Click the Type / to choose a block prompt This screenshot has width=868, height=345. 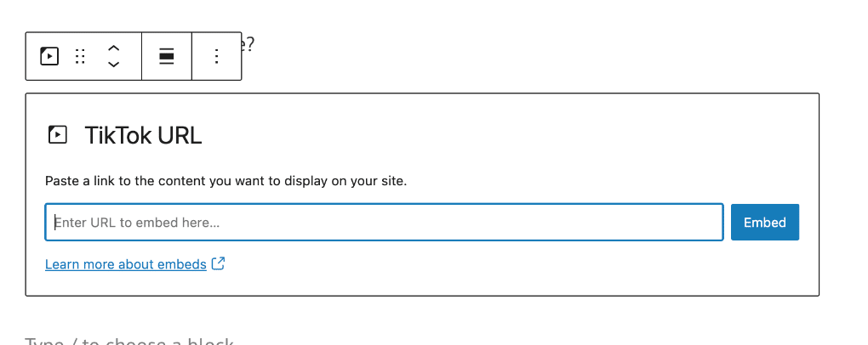[129, 340]
